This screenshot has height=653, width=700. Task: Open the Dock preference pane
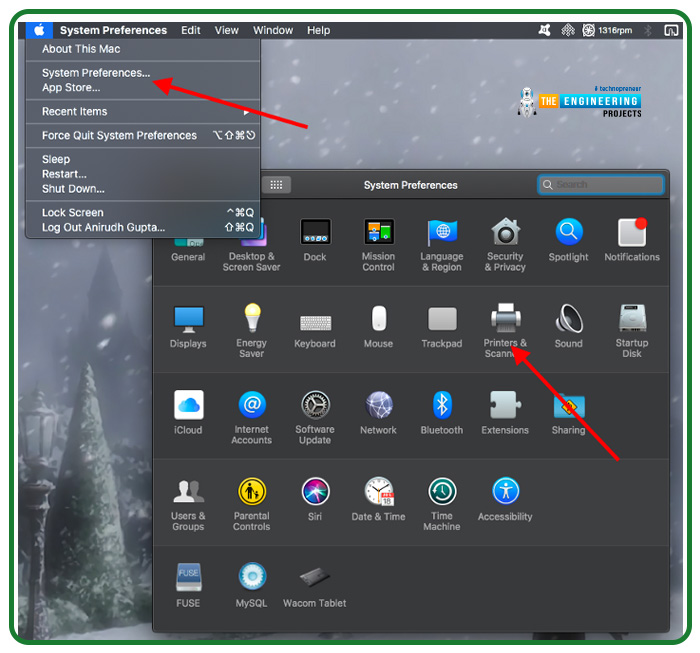pos(315,240)
